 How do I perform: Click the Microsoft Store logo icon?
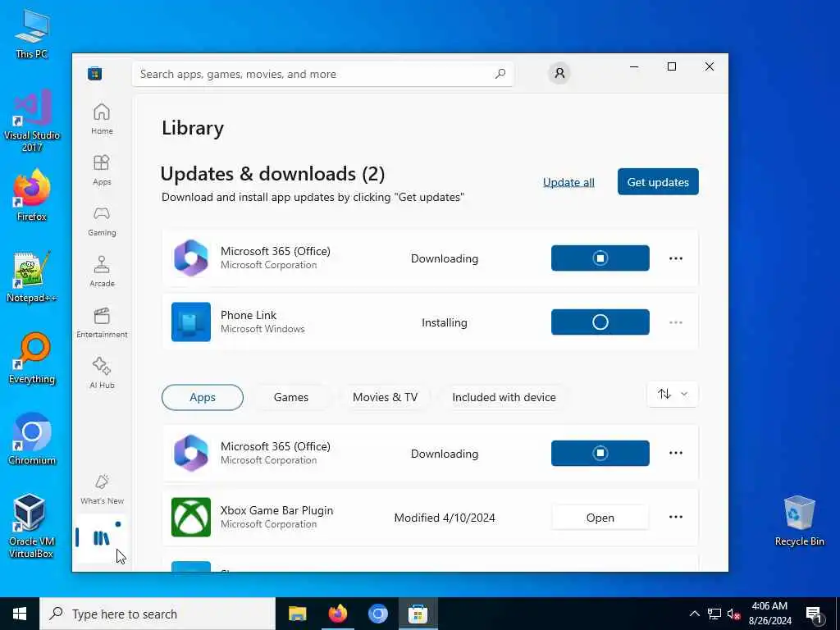pos(95,73)
